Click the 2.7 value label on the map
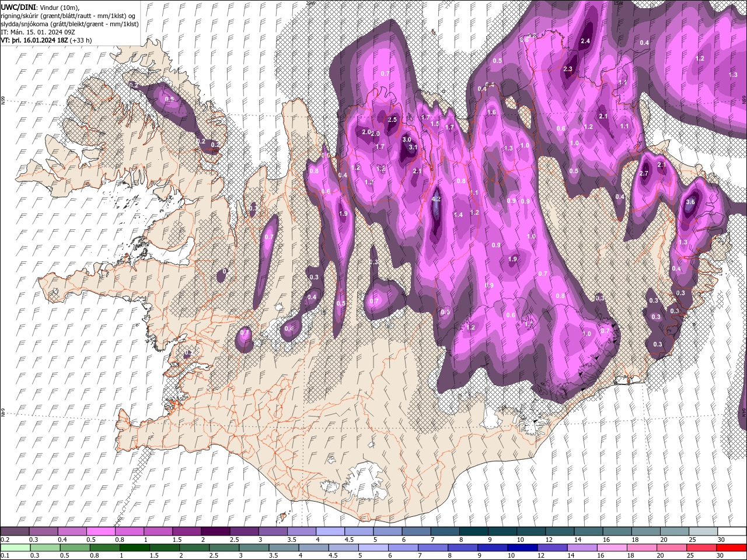Viewport: 747px width, 560px height. pyautogui.click(x=644, y=174)
